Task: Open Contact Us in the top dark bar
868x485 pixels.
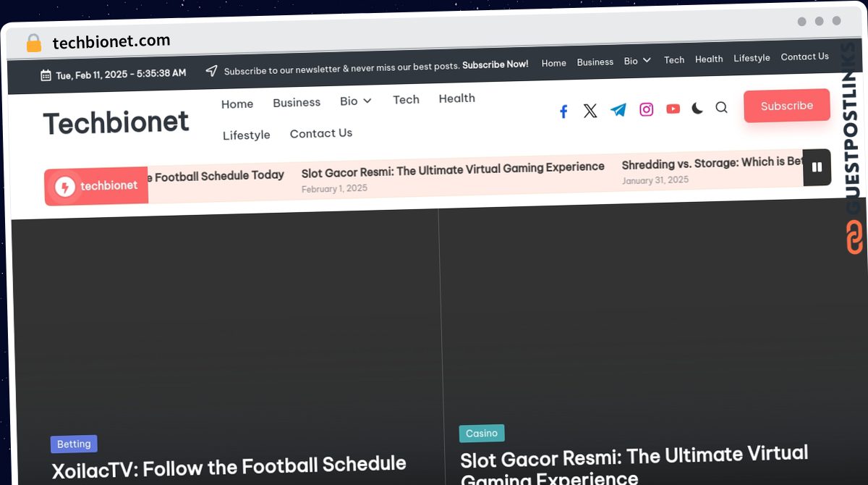Action: [804, 56]
